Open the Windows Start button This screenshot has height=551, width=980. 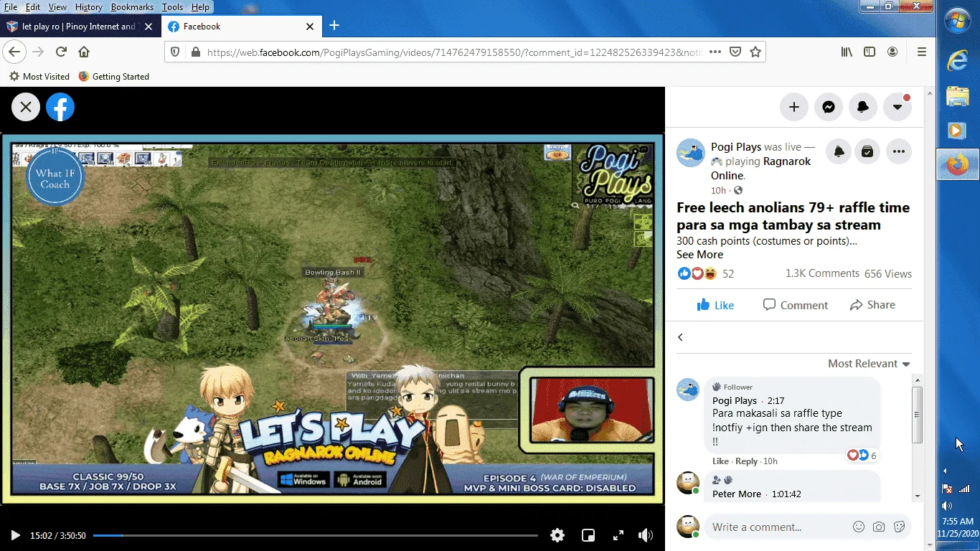tap(958, 19)
